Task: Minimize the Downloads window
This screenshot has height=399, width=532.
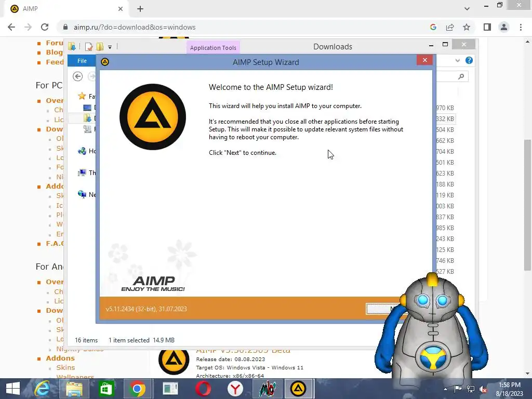Action: 431,45
